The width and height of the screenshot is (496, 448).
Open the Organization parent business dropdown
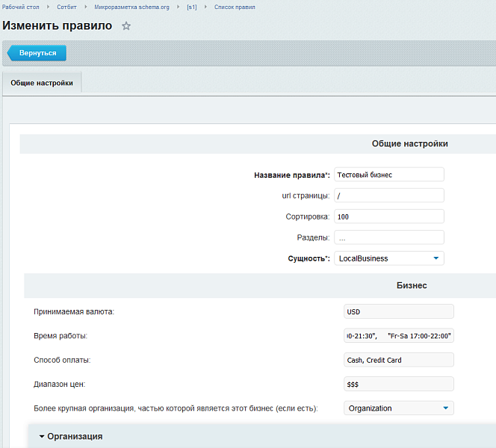click(398, 408)
